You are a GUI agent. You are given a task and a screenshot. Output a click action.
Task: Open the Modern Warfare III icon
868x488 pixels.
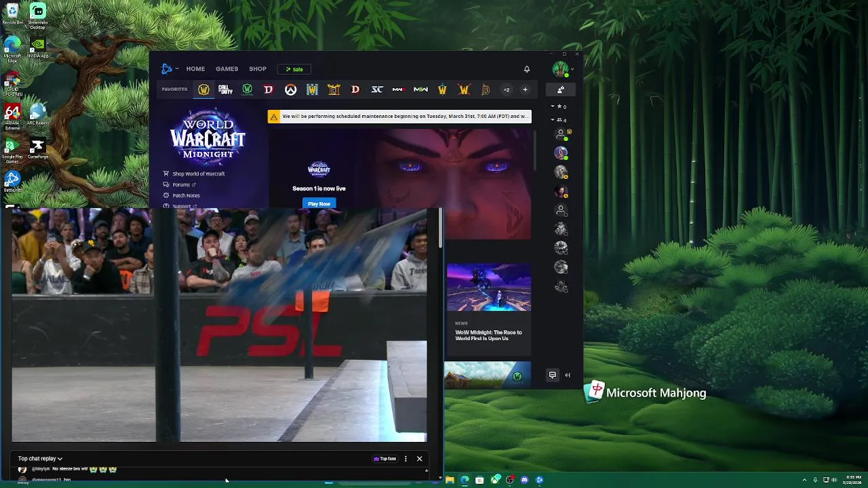[x=399, y=89]
